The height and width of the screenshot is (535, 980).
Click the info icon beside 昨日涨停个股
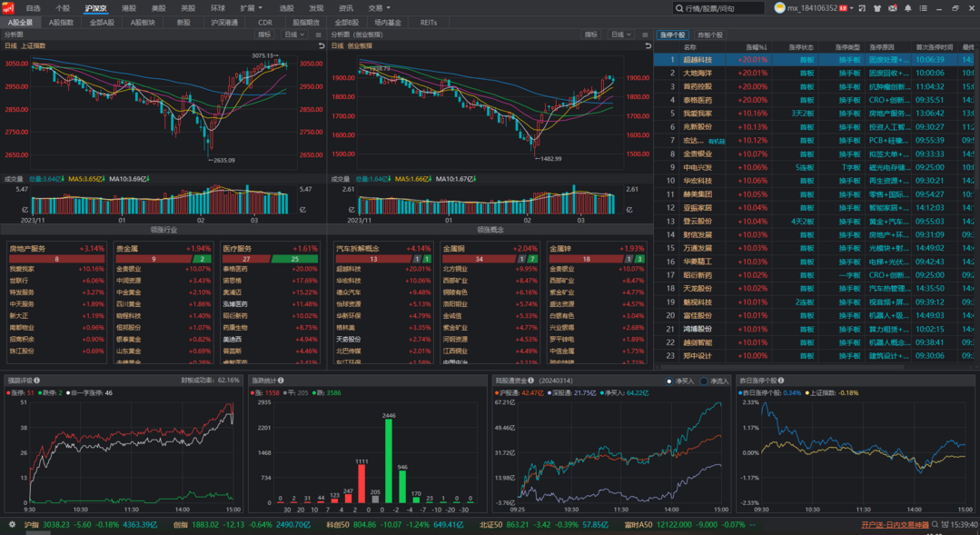781,380
